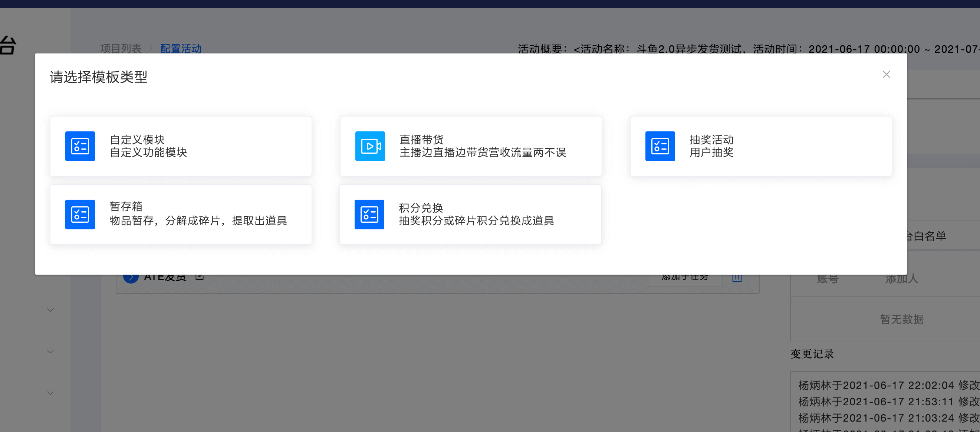
Task: Select the 积分兑换 template icon
Action: [369, 214]
